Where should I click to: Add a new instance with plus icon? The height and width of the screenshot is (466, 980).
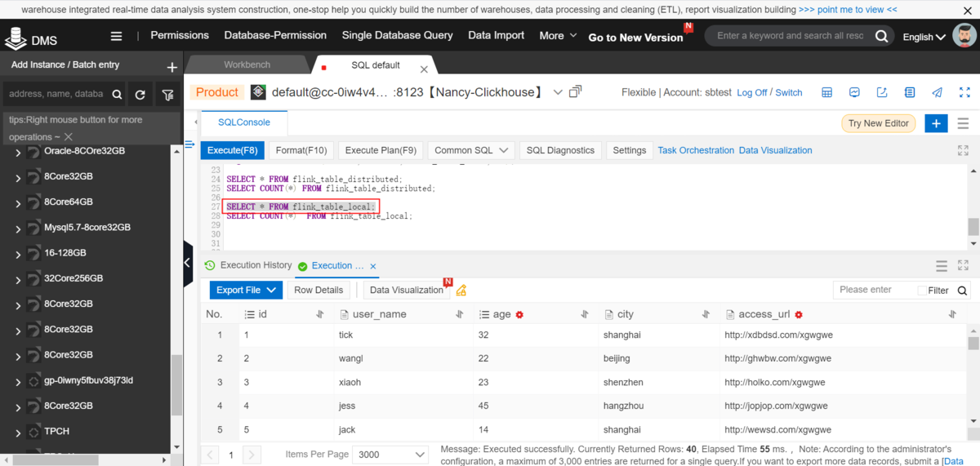click(171, 67)
